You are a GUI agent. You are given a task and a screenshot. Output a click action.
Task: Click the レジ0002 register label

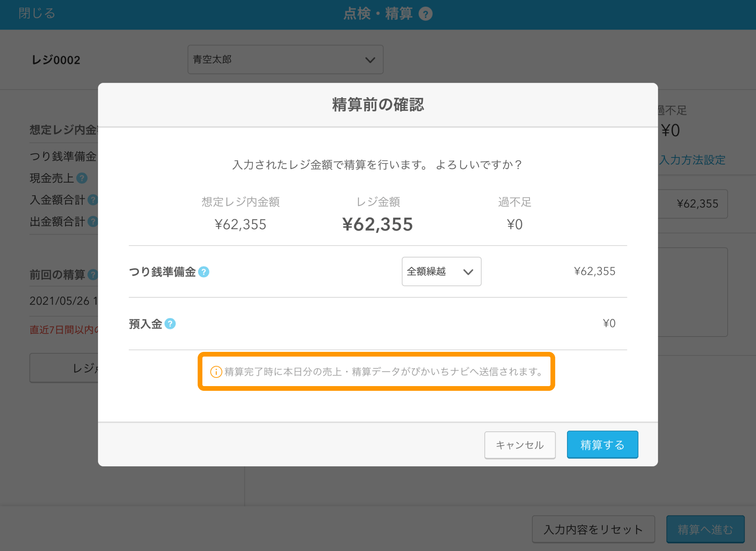[x=56, y=60]
